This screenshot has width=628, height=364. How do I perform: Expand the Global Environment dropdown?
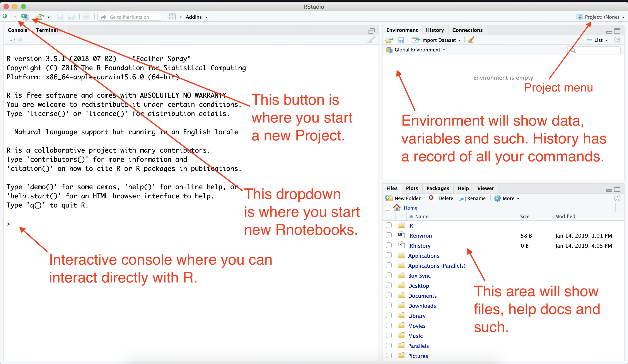pos(417,50)
